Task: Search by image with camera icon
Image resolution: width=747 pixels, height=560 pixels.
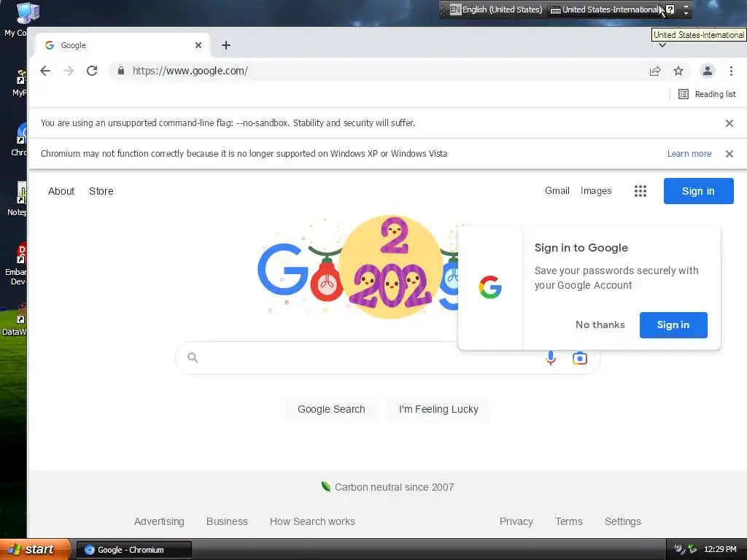Action: pos(580,357)
